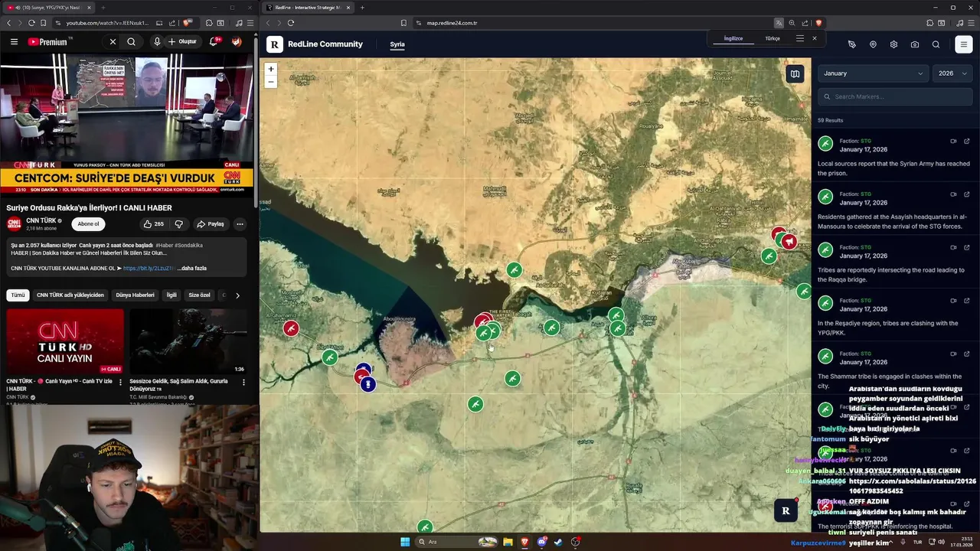The height and width of the screenshot is (551, 980).
Task: Open CNN TÜRK Canlı Yayın thumbnail
Action: 65,341
